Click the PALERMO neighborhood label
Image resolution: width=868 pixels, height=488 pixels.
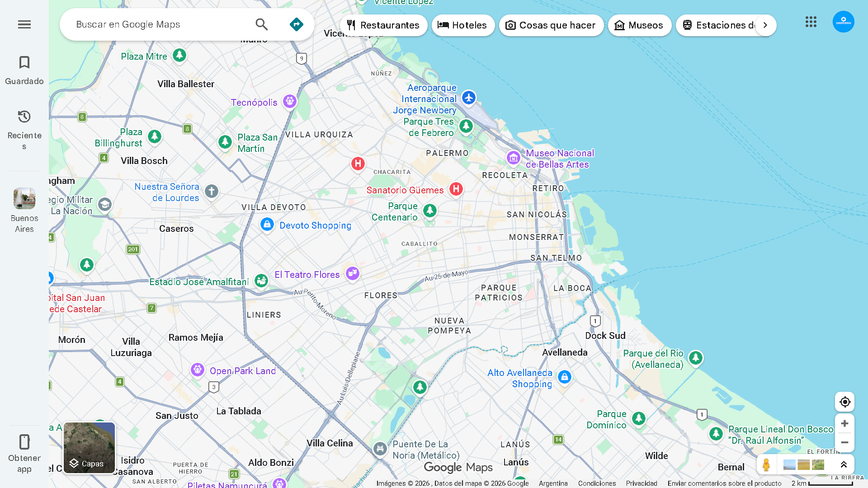click(447, 153)
